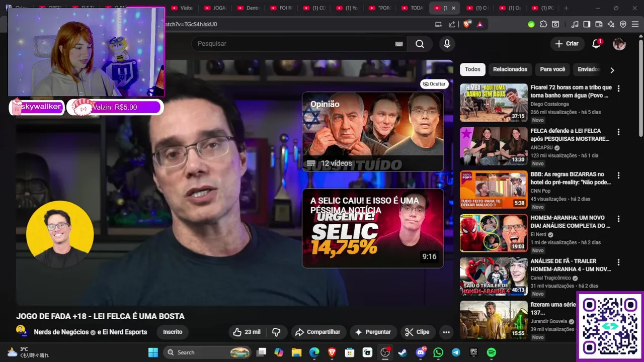The image size is (644, 362).
Task: Open options for Ficarei 72 horas video
Action: coord(618,88)
